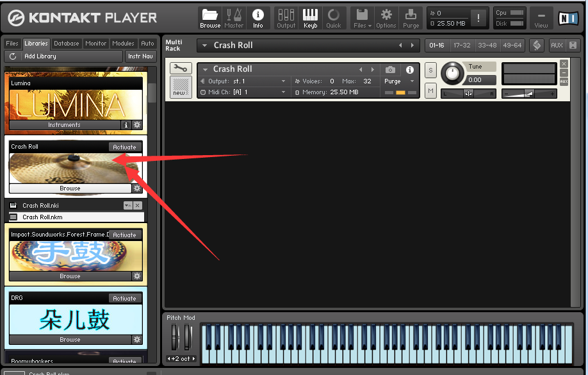Activate the Impact Soundworks Forest Frame library
Viewport: 588px width, 375px height.
tap(124, 235)
